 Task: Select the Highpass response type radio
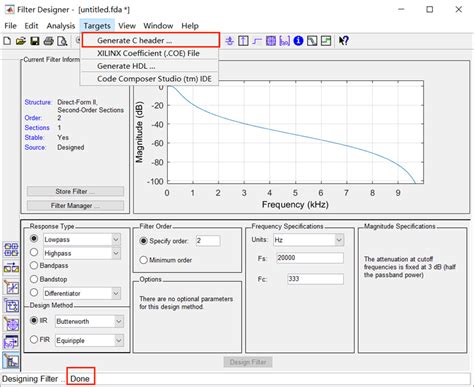(34, 253)
